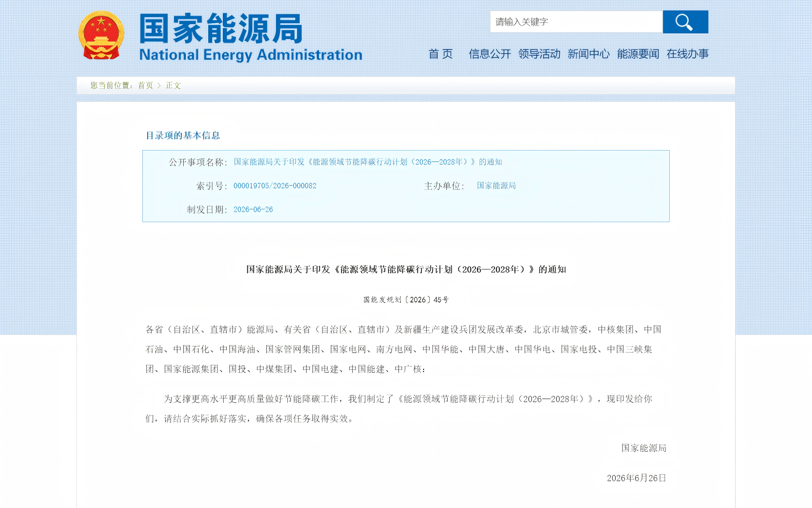Click the National Energy Administration English title
This screenshot has height=508, width=812.
250,55
